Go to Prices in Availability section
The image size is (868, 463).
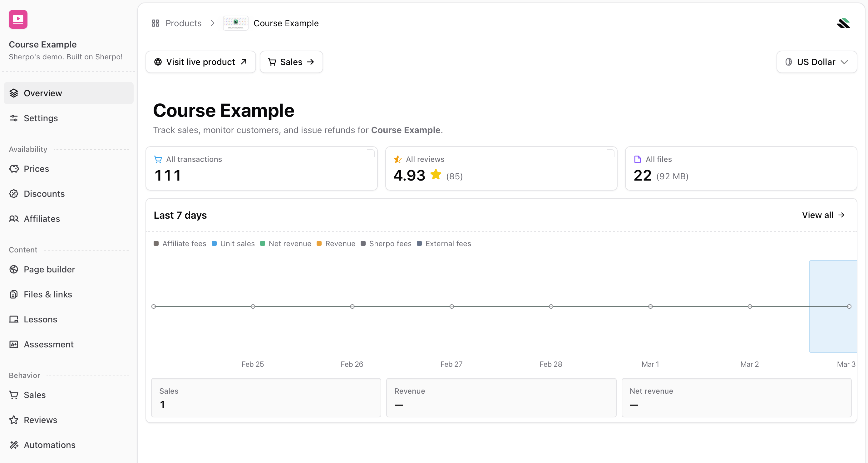[x=68, y=169]
